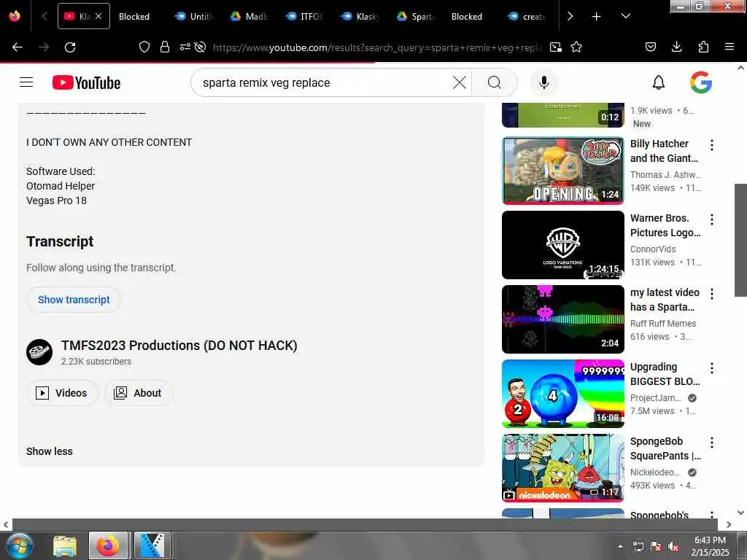747x560 pixels.
Task: Switch to the create tab
Action: pyautogui.click(x=527, y=17)
